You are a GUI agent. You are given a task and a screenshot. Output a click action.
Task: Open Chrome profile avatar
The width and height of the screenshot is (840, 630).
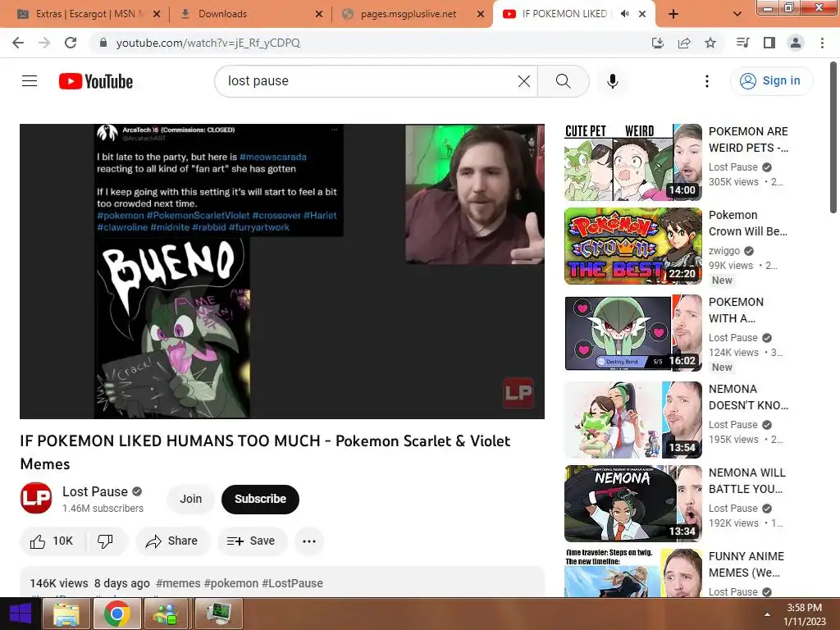point(796,43)
